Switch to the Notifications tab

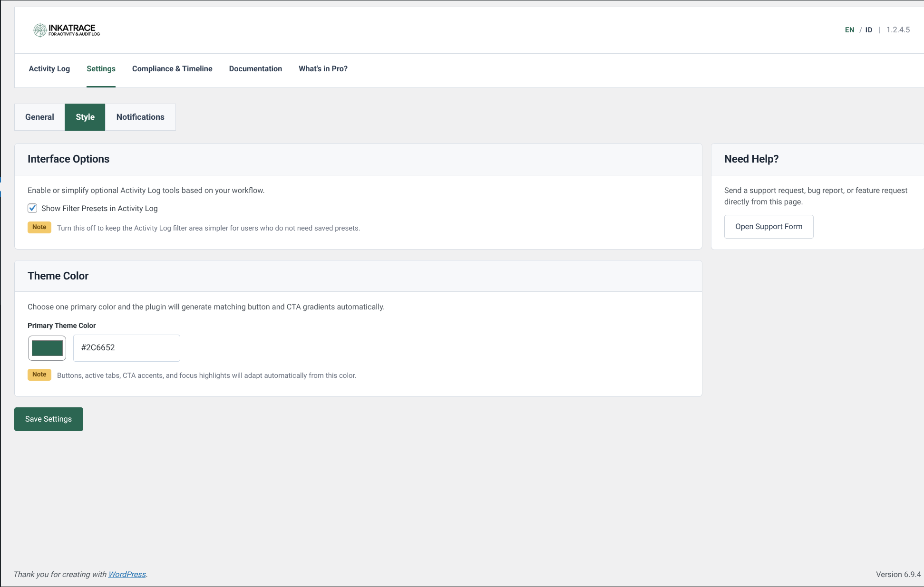pos(140,117)
